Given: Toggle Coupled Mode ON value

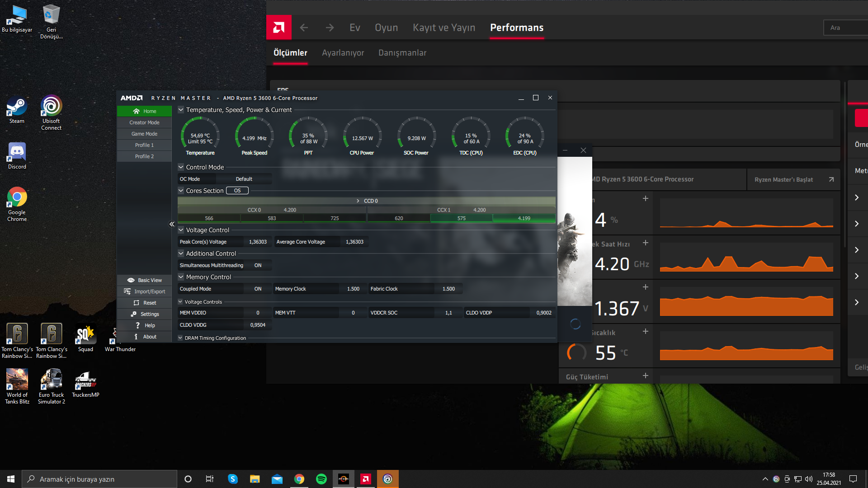Looking at the screenshot, I should [x=258, y=289].
